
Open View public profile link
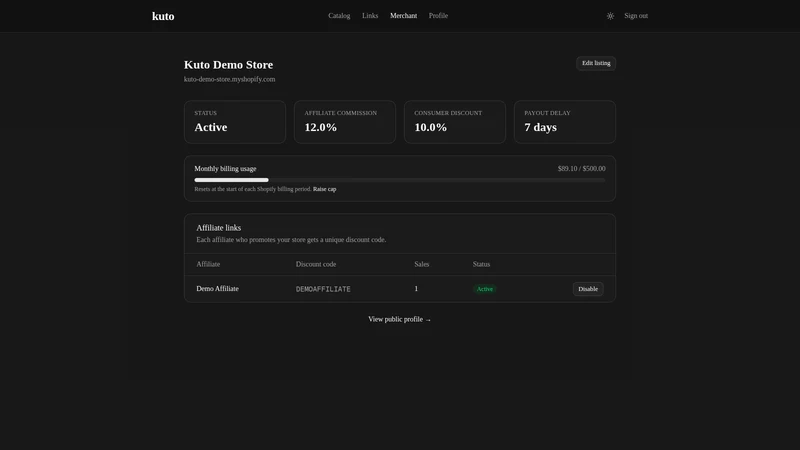point(399,319)
